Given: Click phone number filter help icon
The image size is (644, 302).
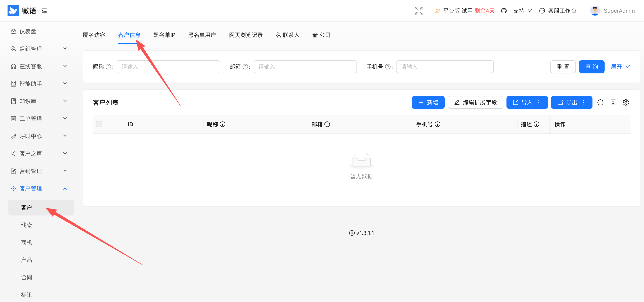Looking at the screenshot, I should (x=388, y=67).
